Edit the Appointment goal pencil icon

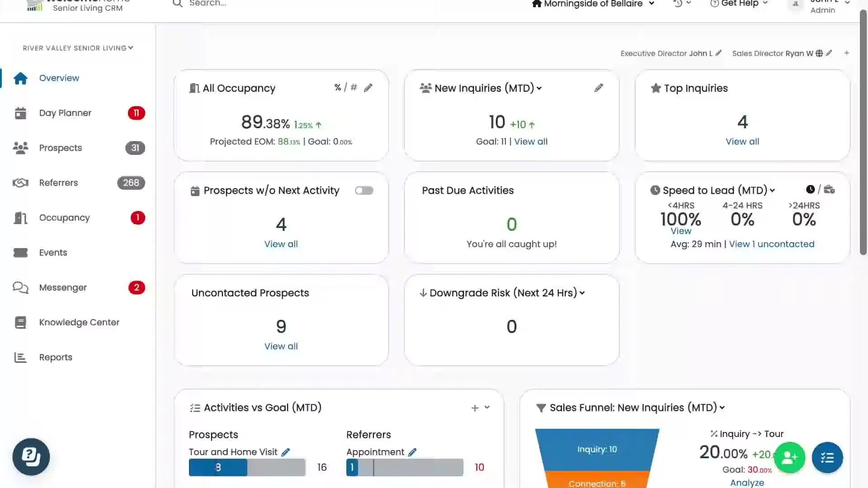click(412, 452)
